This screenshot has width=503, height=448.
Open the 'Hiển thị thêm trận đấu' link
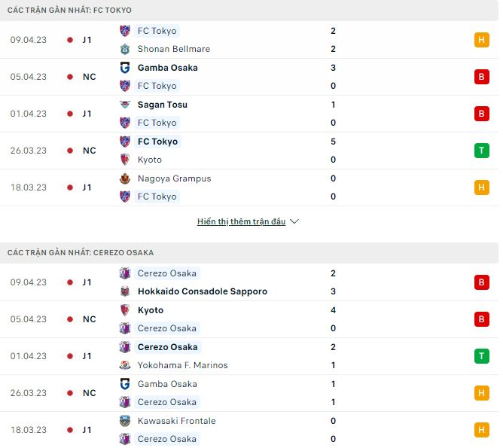(241, 222)
